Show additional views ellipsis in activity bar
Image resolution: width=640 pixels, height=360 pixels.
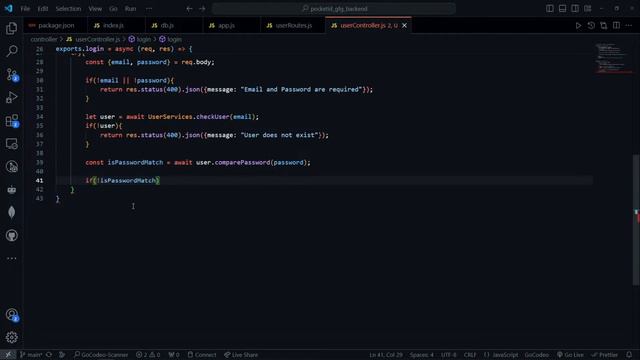coord(11,258)
